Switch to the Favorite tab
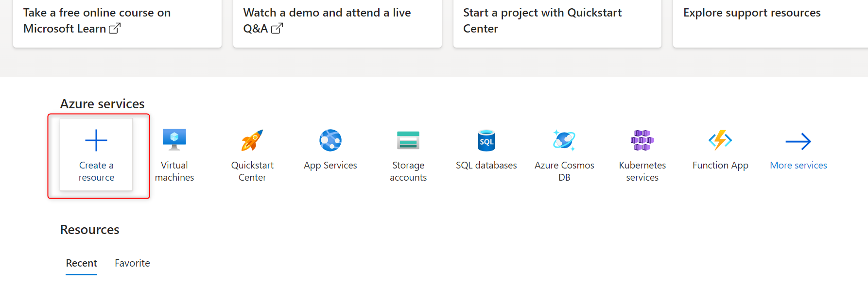The width and height of the screenshot is (868, 286). click(x=132, y=263)
